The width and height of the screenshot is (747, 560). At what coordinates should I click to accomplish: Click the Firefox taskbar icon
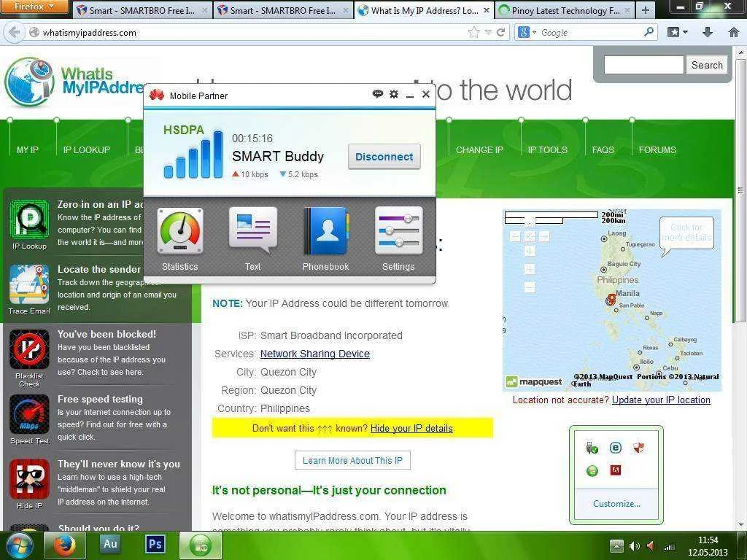65,545
